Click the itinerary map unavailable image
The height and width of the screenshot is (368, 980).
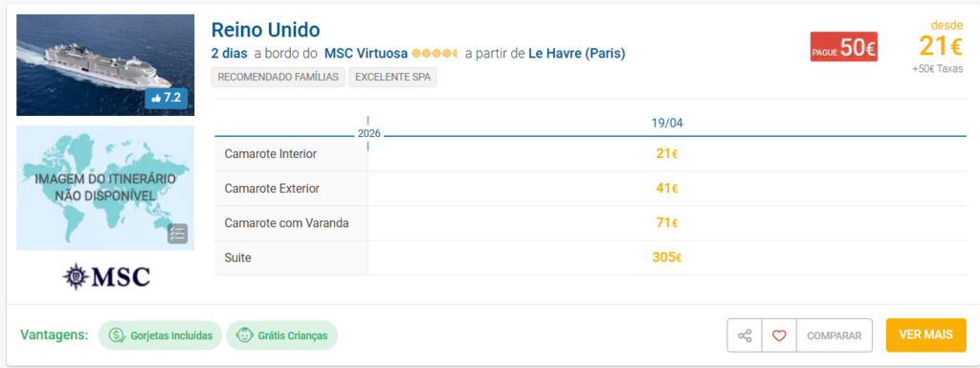pyautogui.click(x=105, y=189)
